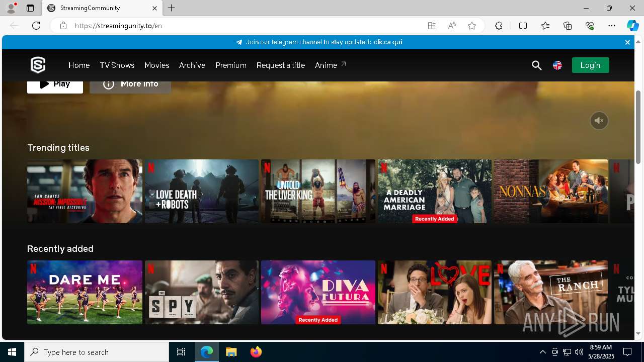
Task: Open Collections in Edge
Action: [568, 26]
